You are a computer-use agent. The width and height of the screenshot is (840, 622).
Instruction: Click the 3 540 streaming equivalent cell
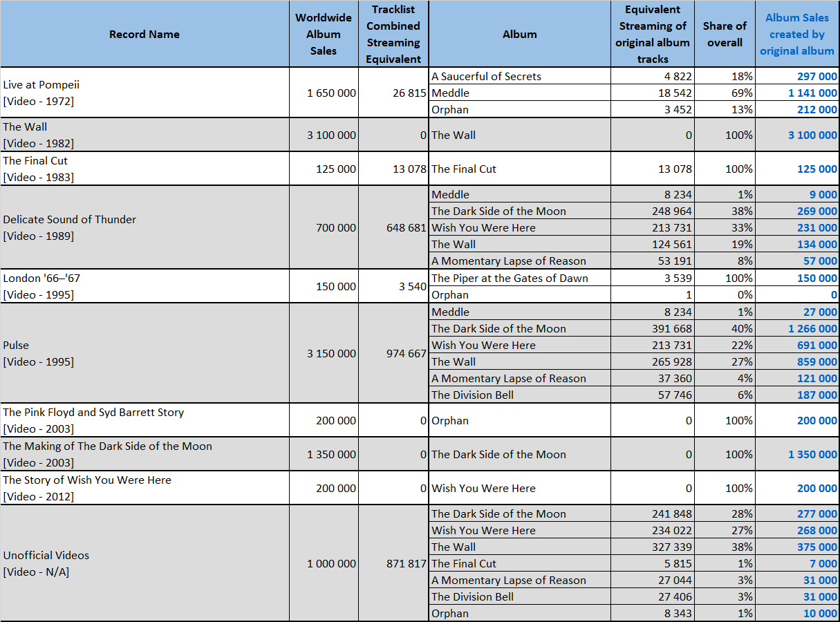coord(393,286)
